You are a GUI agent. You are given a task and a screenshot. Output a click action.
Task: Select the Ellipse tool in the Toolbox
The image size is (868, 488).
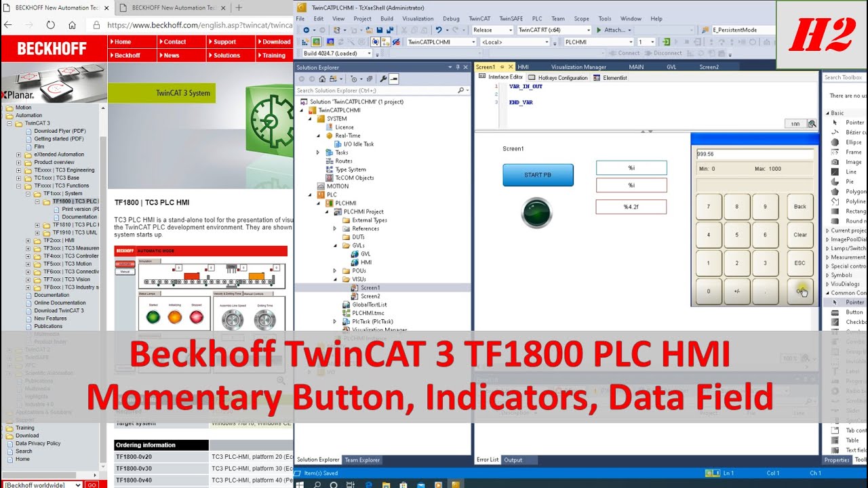pos(847,142)
